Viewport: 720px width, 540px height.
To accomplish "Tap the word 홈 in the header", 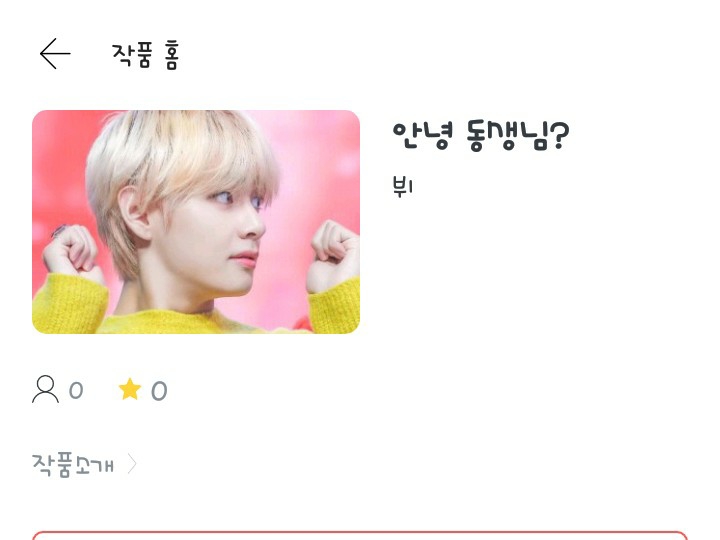I will (x=171, y=56).
